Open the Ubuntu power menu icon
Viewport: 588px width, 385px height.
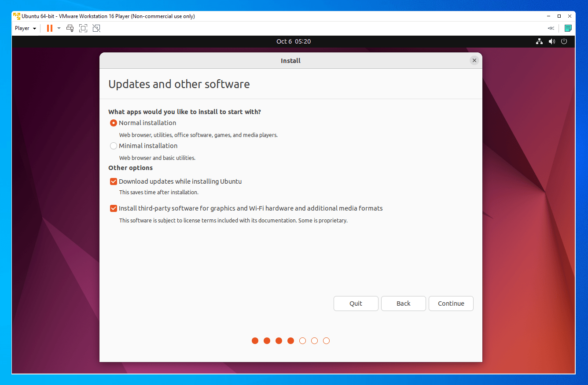click(564, 41)
